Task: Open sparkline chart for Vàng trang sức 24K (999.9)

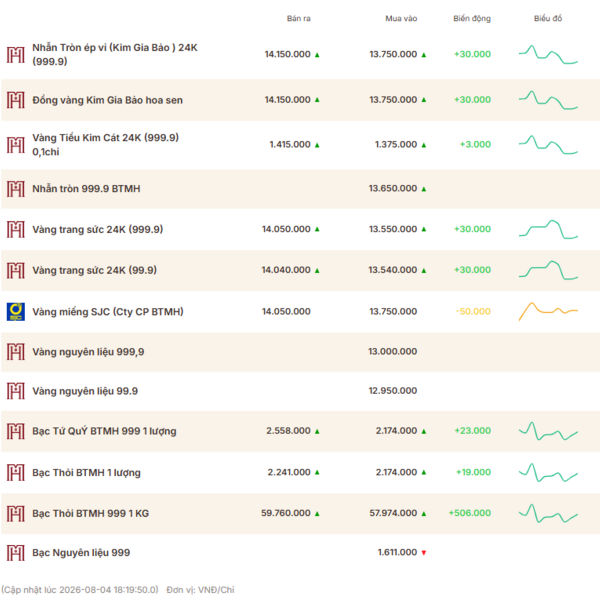Action: (548, 229)
